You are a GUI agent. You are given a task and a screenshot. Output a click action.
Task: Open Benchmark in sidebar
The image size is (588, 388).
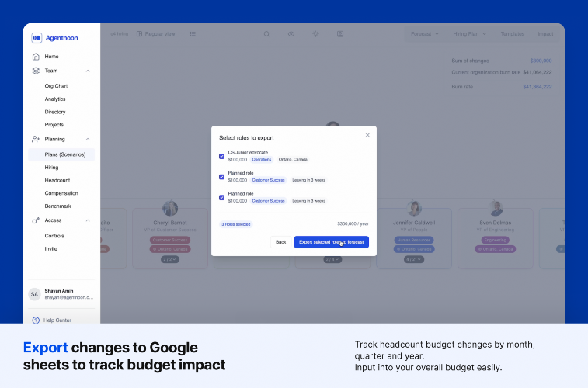point(57,206)
